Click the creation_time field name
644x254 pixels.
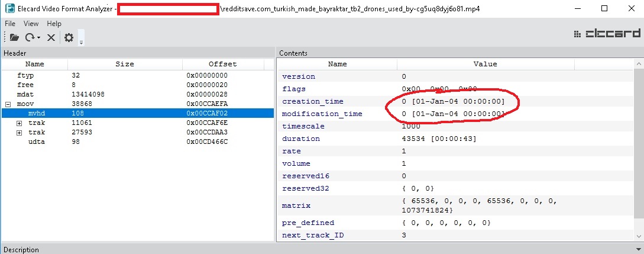pos(313,101)
